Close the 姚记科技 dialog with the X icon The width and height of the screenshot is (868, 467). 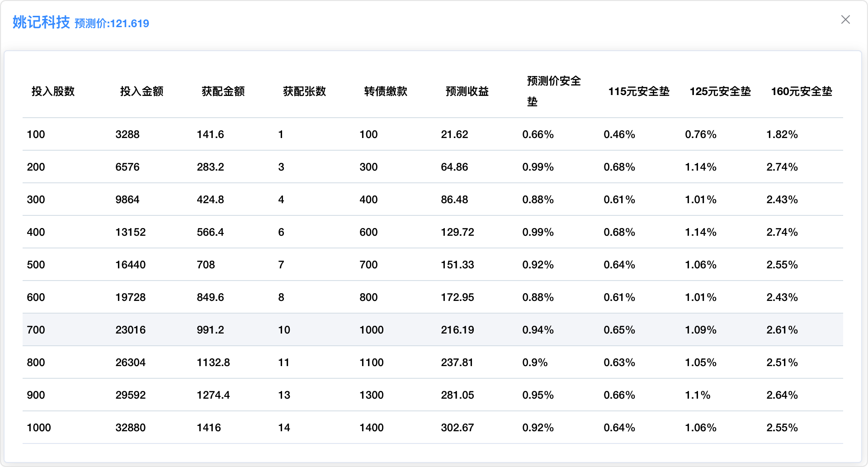845,20
